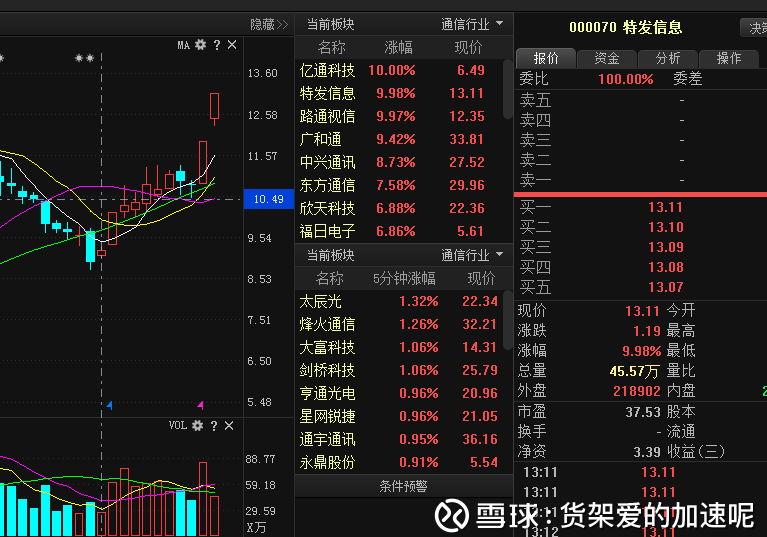Open VOL indicator help question mark
The height and width of the screenshot is (537, 767).
coord(214,425)
